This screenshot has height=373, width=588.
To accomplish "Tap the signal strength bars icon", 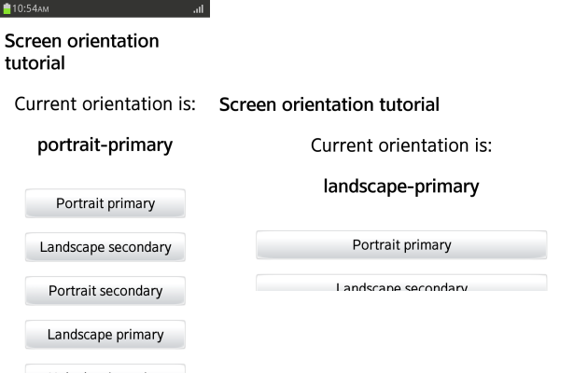I will coord(198,9).
